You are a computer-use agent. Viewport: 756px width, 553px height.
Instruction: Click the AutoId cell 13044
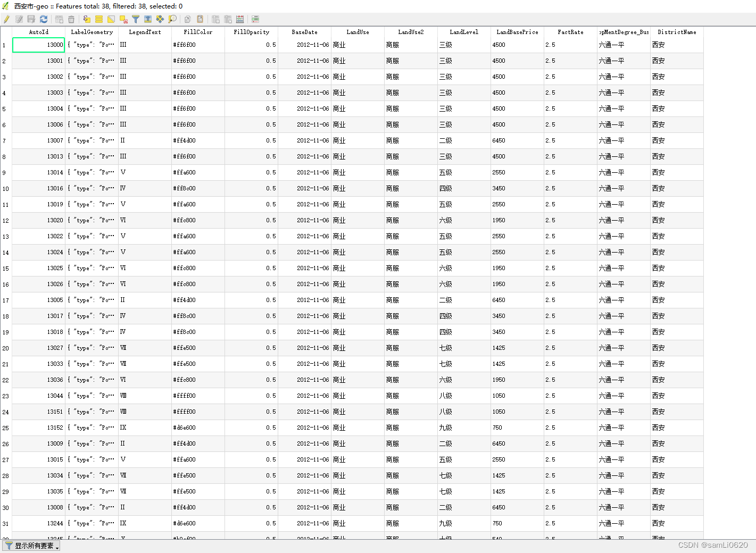pos(38,396)
